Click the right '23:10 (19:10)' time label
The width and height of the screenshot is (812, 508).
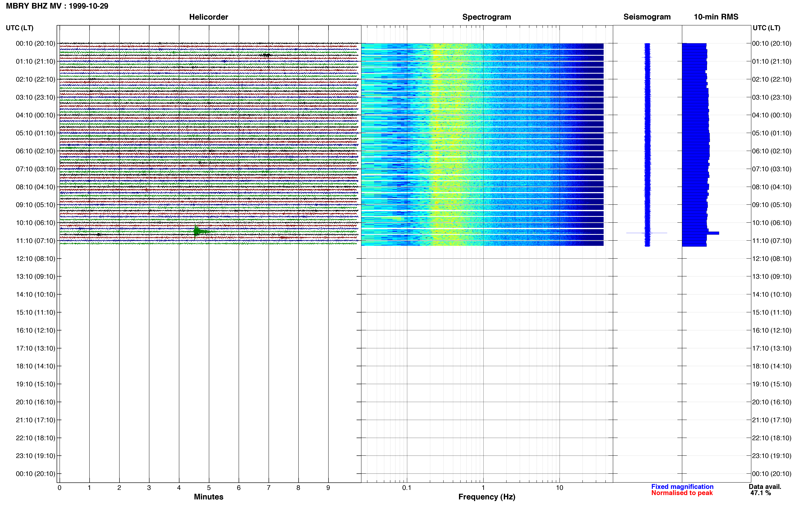[772, 456]
